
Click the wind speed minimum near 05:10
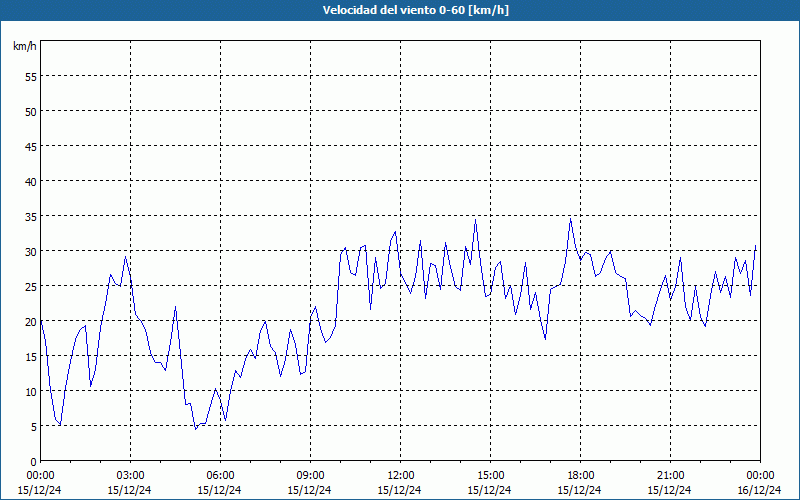click(x=195, y=429)
